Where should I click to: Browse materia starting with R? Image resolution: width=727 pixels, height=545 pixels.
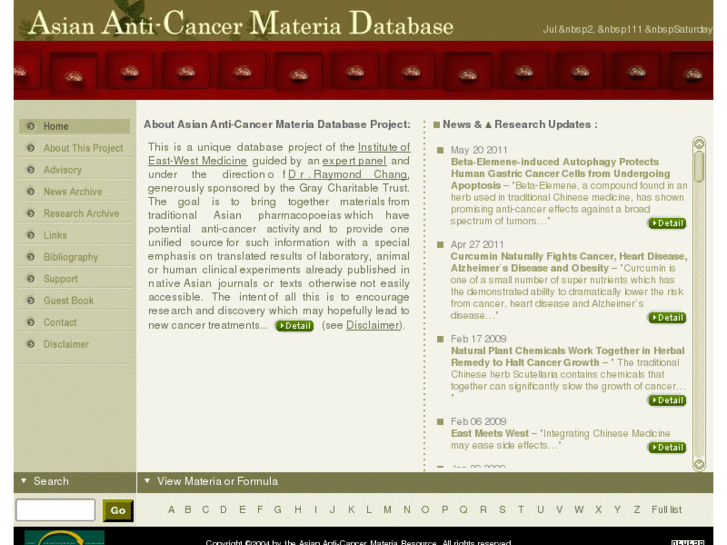483,510
